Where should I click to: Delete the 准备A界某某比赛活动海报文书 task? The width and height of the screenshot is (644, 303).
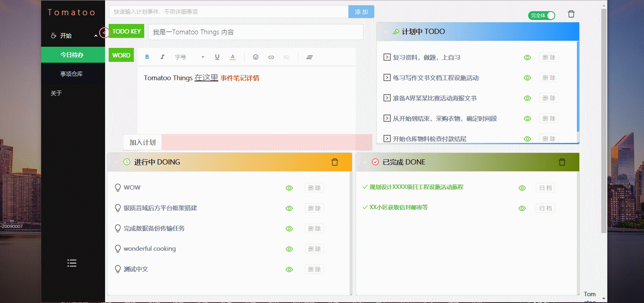click(549, 98)
